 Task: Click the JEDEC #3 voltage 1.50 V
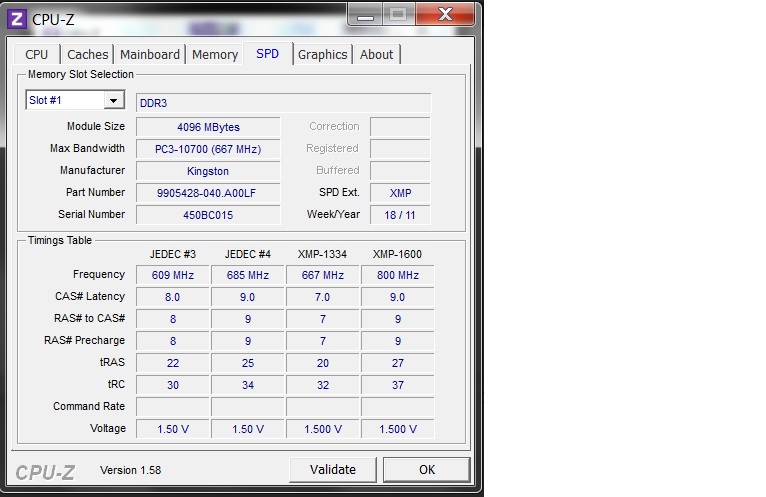[173, 429]
